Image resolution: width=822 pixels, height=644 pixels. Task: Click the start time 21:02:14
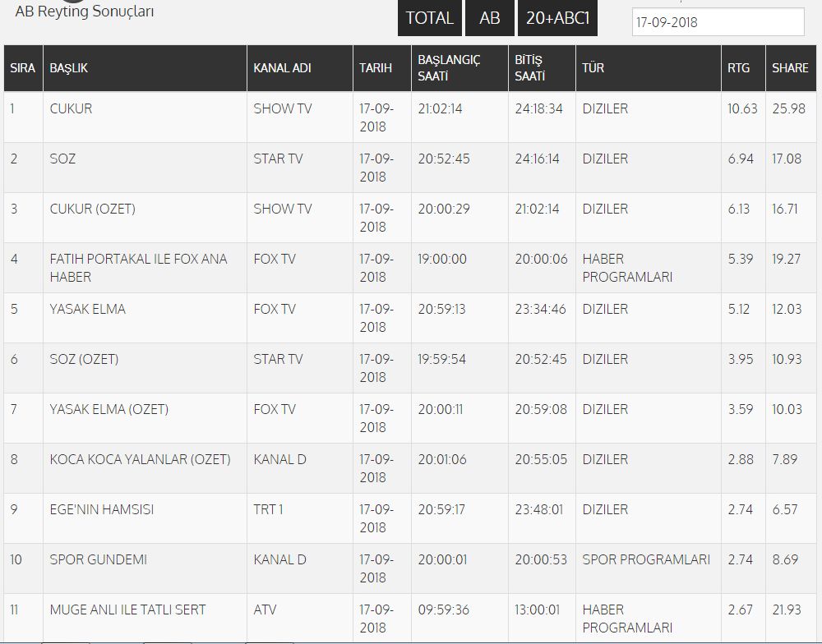coord(441,108)
